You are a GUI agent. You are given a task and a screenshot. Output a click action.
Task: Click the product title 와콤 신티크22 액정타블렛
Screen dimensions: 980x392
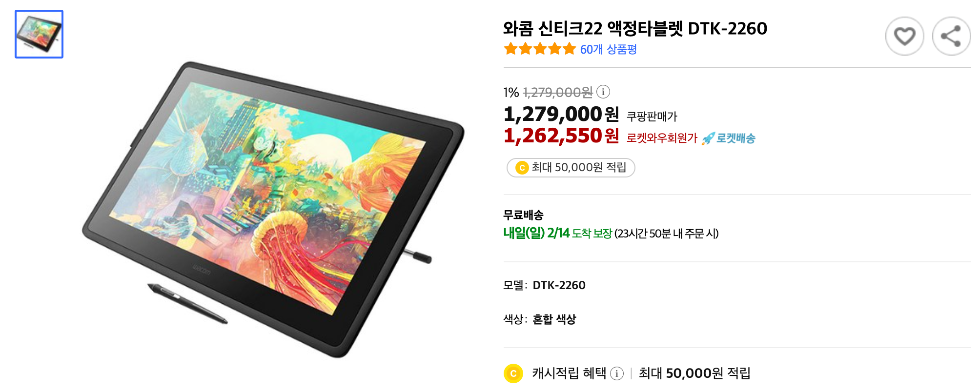click(x=593, y=29)
